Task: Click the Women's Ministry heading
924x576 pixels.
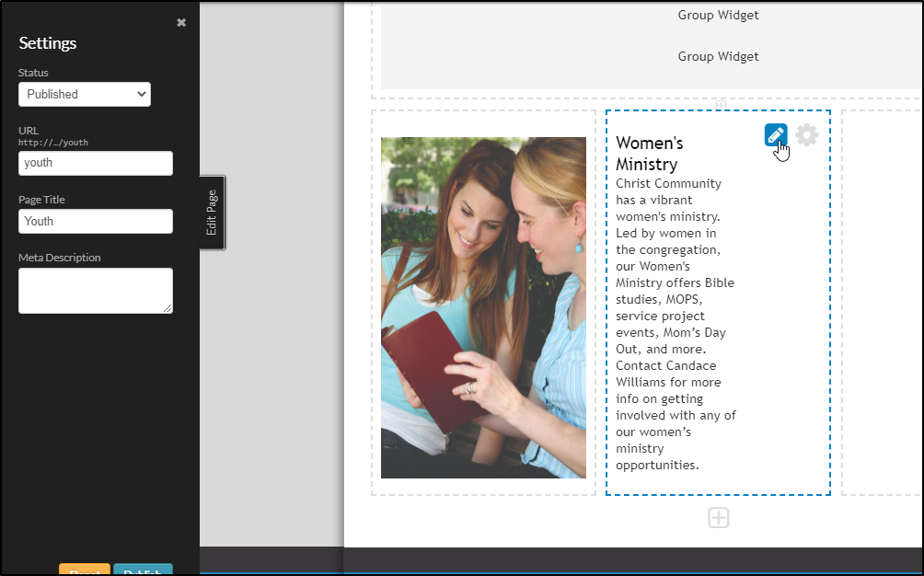Action: point(650,154)
